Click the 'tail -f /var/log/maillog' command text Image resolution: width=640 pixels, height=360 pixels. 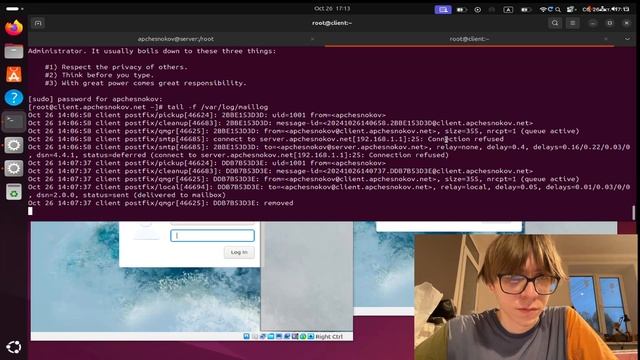218,107
